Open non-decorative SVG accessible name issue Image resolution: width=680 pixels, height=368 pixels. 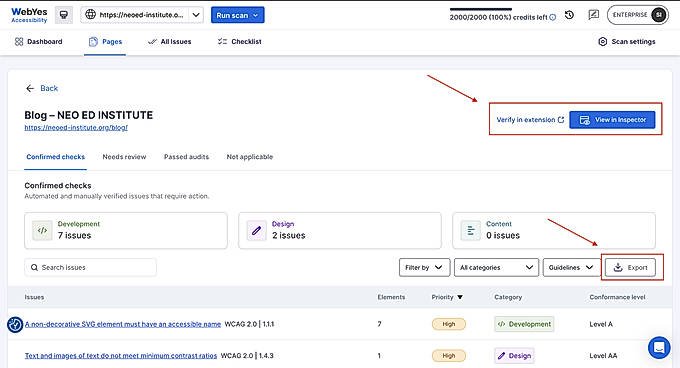point(123,324)
